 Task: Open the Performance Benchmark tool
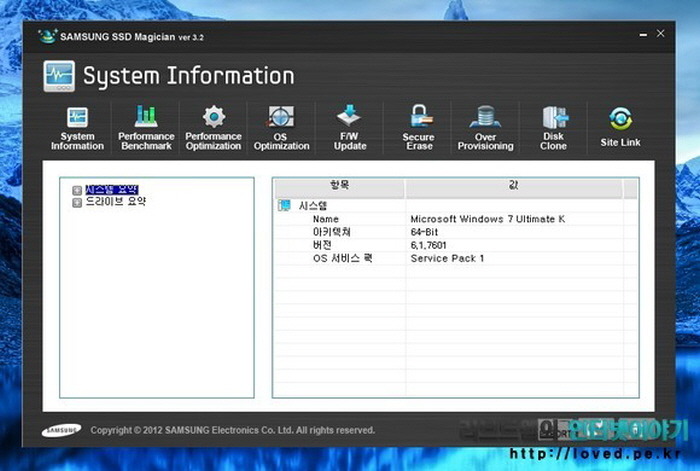pos(146,128)
